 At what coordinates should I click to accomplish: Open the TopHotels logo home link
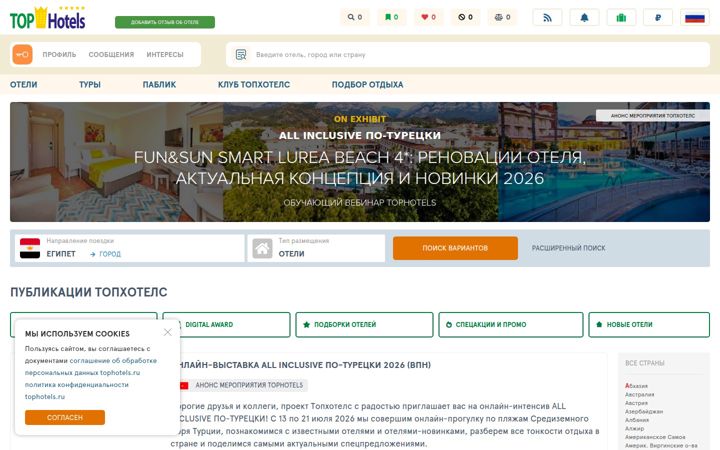click(x=48, y=18)
